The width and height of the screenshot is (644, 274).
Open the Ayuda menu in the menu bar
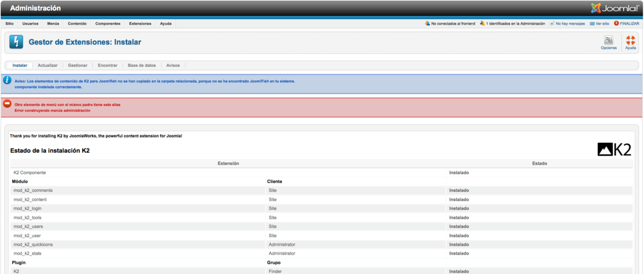166,24
